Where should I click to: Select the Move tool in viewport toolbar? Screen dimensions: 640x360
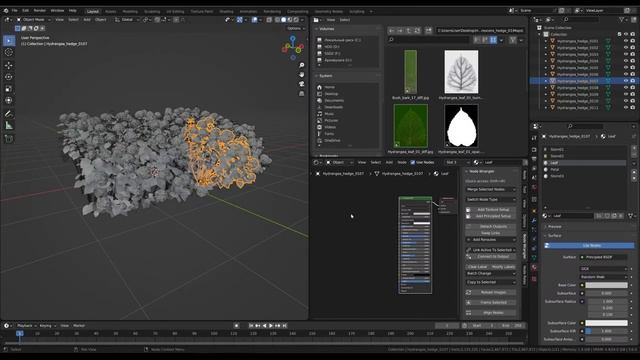[x=9, y=65]
